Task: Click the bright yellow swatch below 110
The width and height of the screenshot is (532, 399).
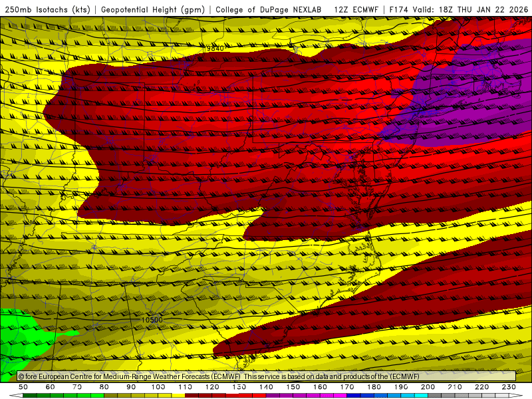Action: pos(178,396)
